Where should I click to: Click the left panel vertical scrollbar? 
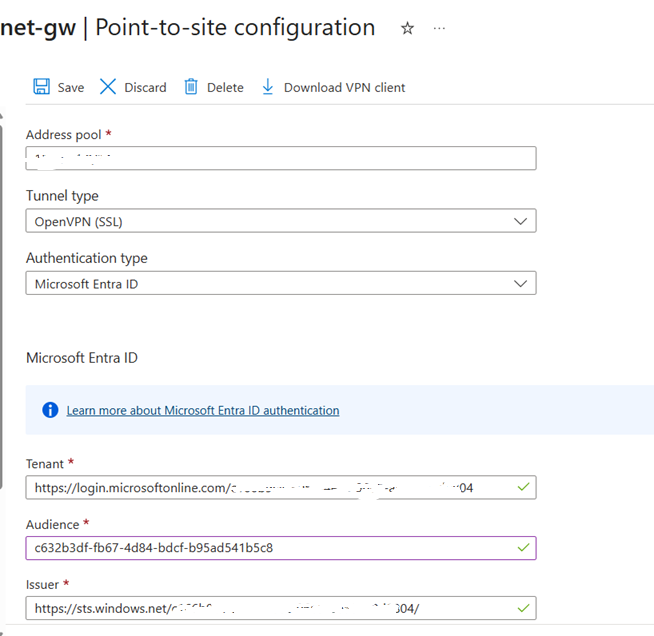point(1,307)
